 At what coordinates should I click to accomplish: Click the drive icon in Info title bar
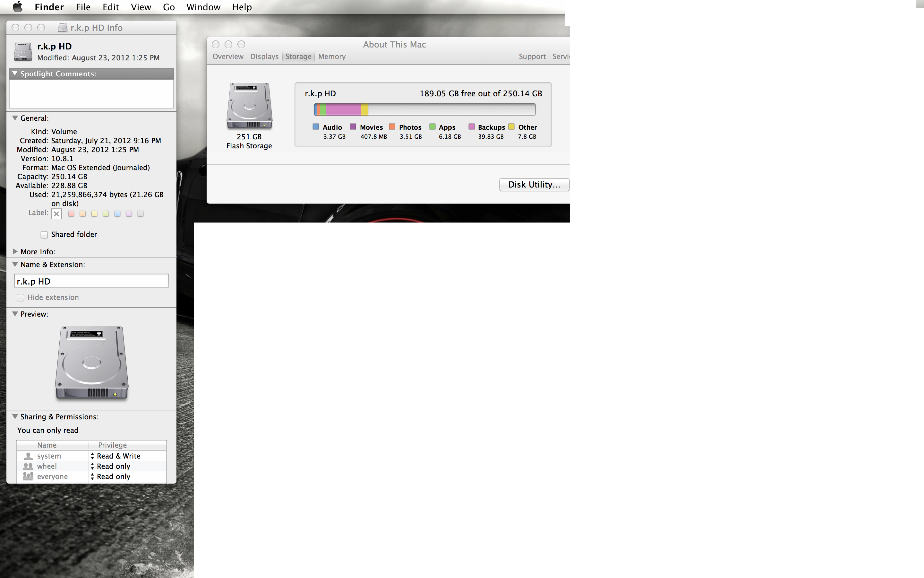pyautogui.click(x=63, y=28)
